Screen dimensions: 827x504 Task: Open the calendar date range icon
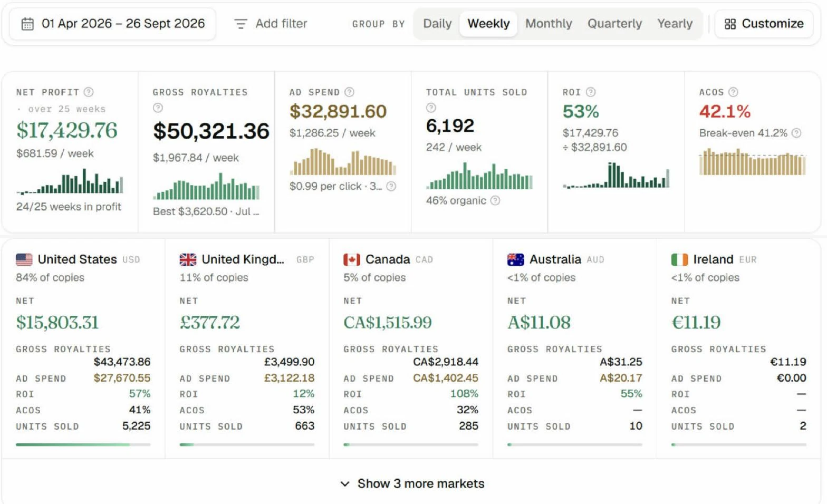pyautogui.click(x=27, y=24)
